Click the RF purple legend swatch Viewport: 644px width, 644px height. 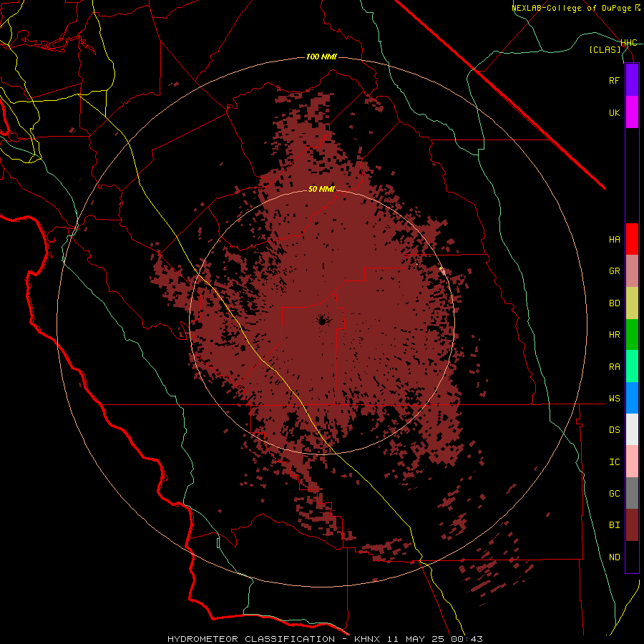[632, 80]
